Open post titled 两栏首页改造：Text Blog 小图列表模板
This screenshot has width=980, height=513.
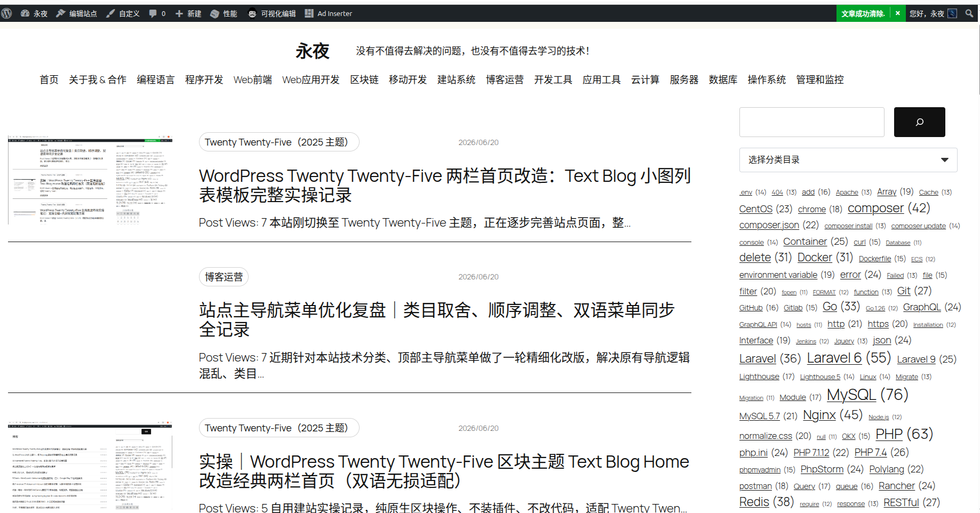pyautogui.click(x=445, y=186)
